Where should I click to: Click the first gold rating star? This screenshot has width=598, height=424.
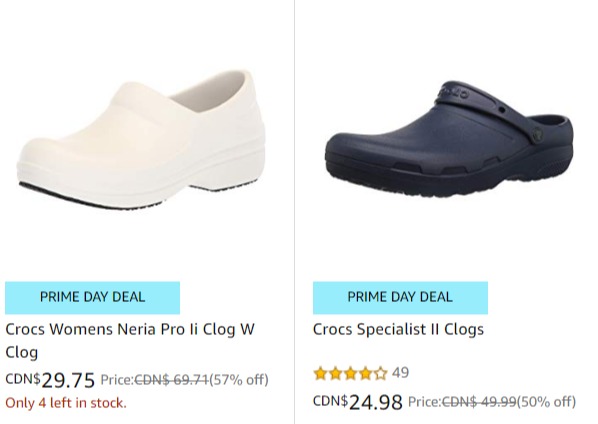point(320,374)
